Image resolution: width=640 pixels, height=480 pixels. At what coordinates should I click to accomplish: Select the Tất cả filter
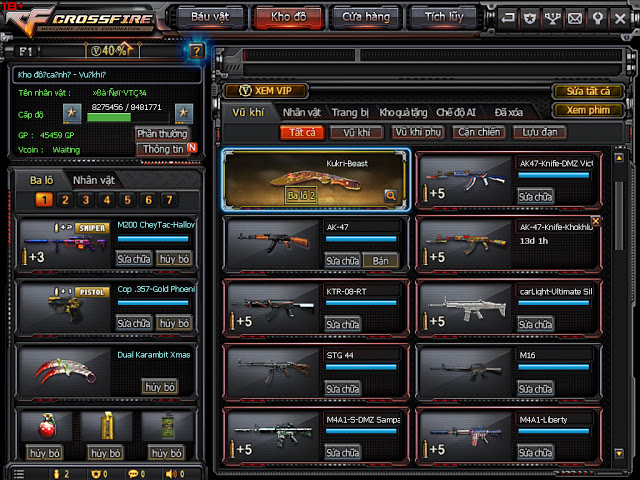point(302,133)
